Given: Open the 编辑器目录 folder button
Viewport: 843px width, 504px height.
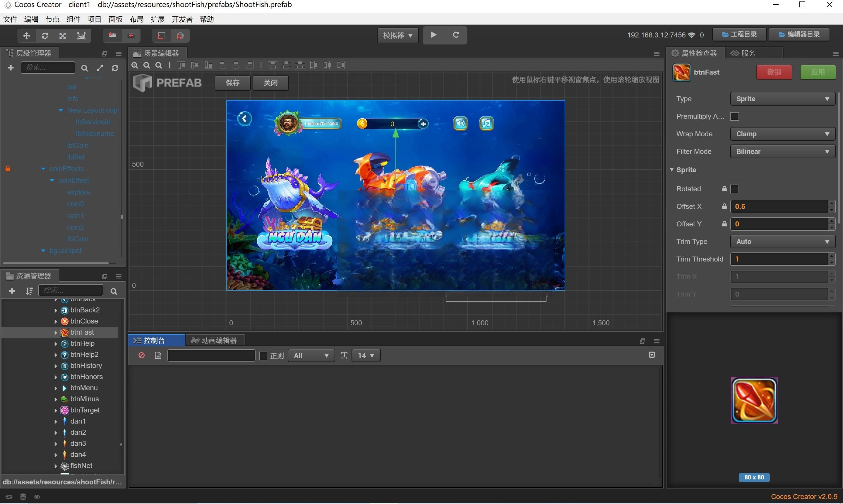Looking at the screenshot, I should click(799, 34).
